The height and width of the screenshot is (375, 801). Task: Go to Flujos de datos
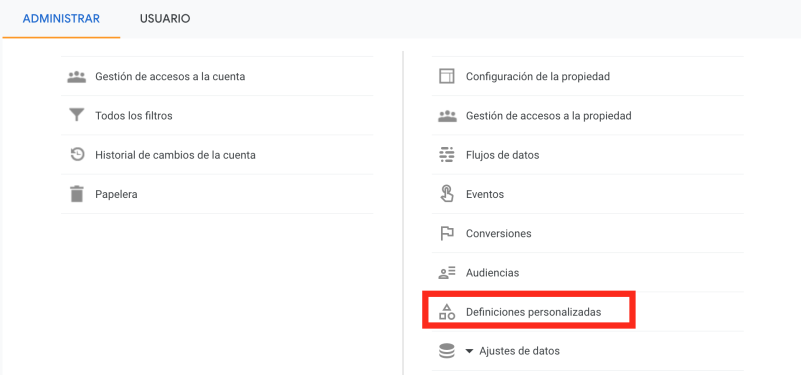(x=502, y=155)
